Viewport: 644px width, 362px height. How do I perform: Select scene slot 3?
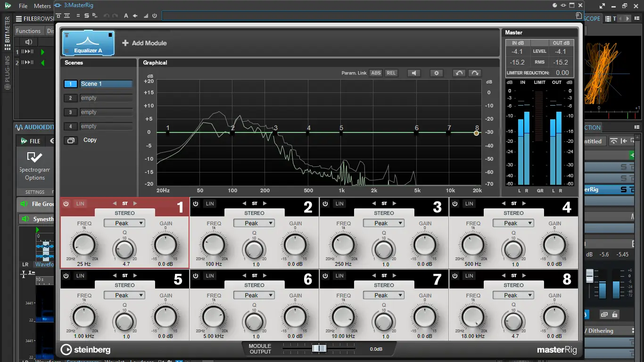pyautogui.click(x=71, y=112)
